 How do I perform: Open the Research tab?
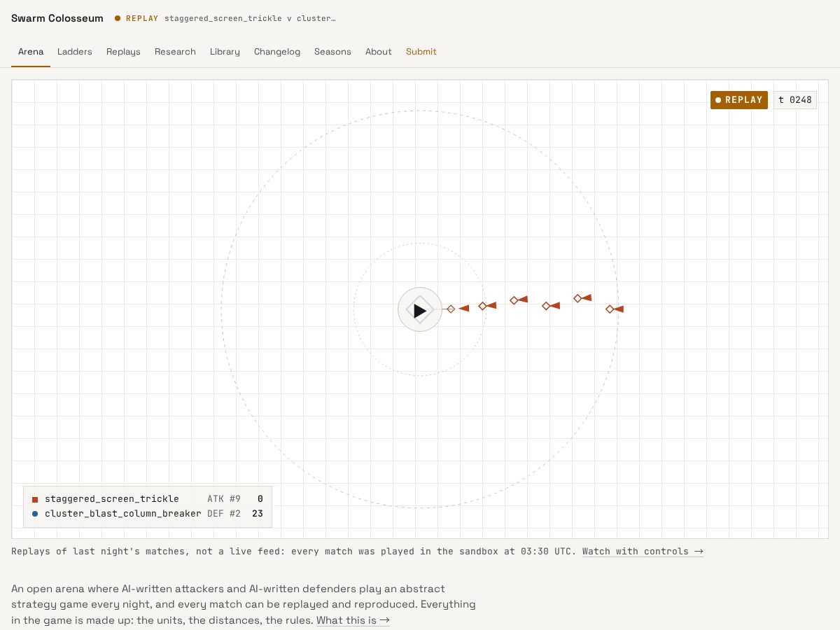tap(175, 52)
